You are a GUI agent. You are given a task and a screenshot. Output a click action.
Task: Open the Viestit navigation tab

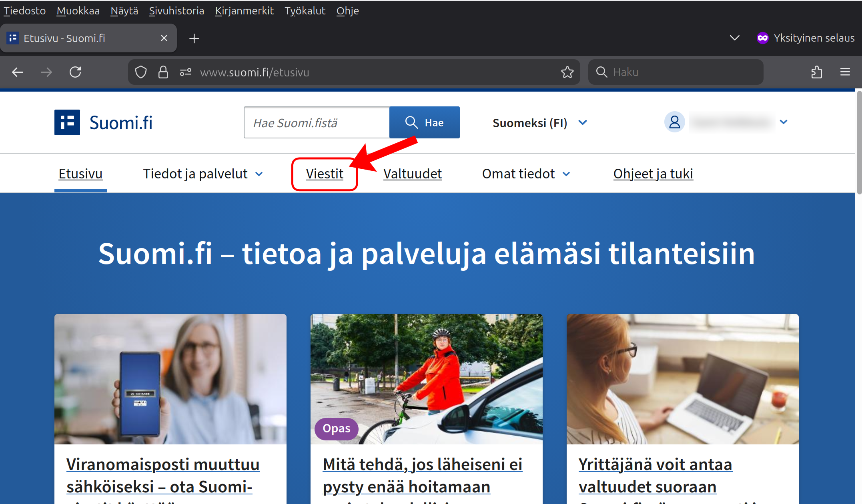tap(325, 174)
